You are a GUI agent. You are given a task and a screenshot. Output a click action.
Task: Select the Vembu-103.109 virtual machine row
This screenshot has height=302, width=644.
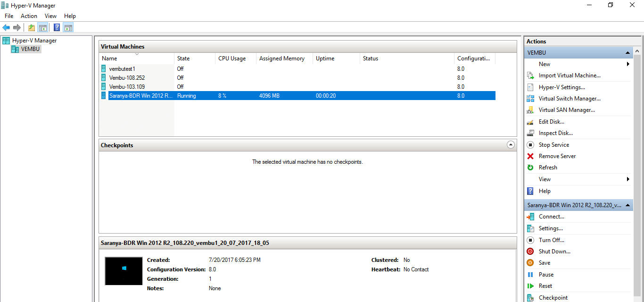(297, 87)
